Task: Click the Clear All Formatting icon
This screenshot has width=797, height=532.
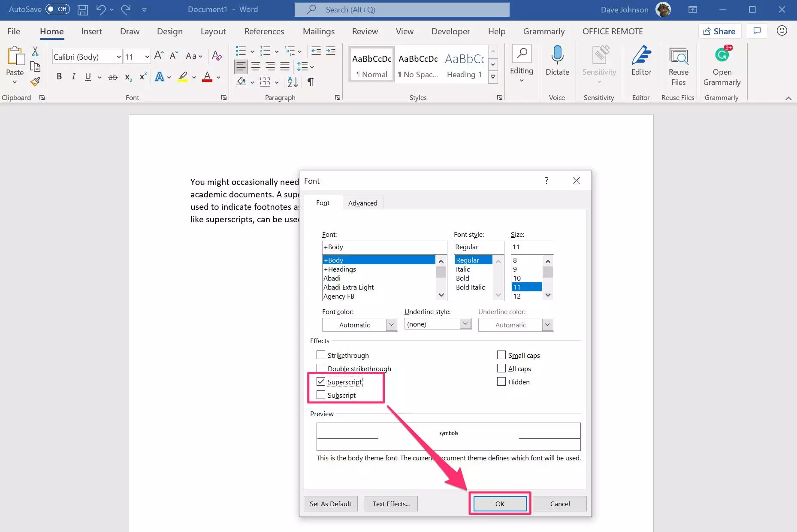Action: coord(217,56)
